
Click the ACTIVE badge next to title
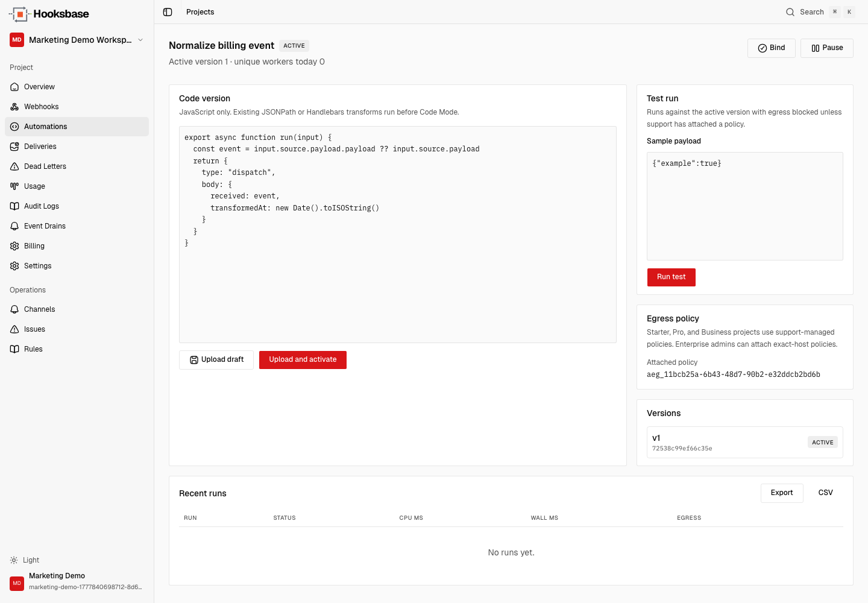pos(294,46)
